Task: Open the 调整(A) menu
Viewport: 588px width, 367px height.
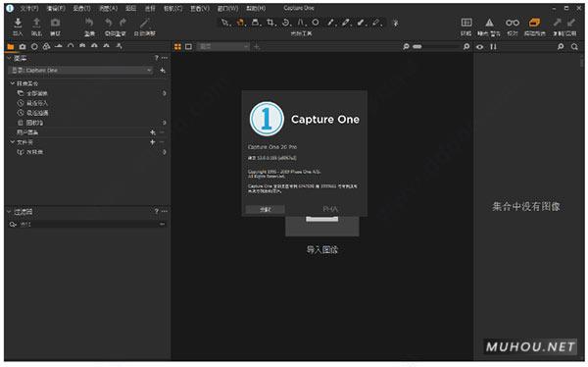Action: [x=108, y=8]
